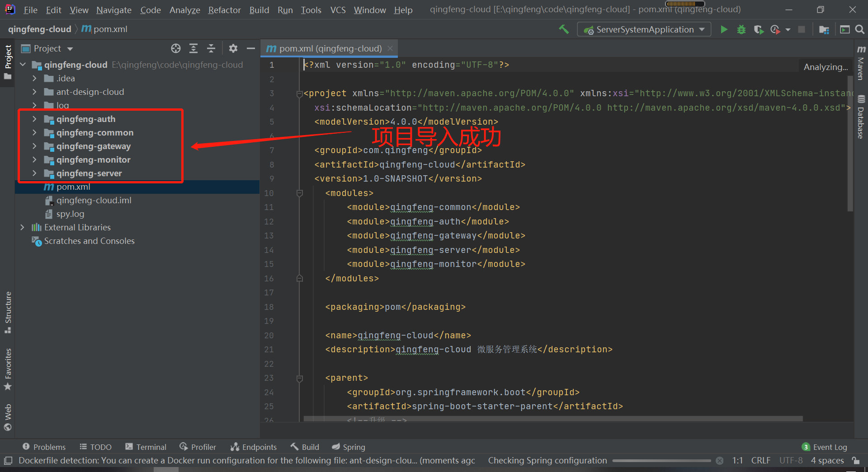Expand the qingfeng-auth module
The image size is (868, 472).
[x=34, y=119]
